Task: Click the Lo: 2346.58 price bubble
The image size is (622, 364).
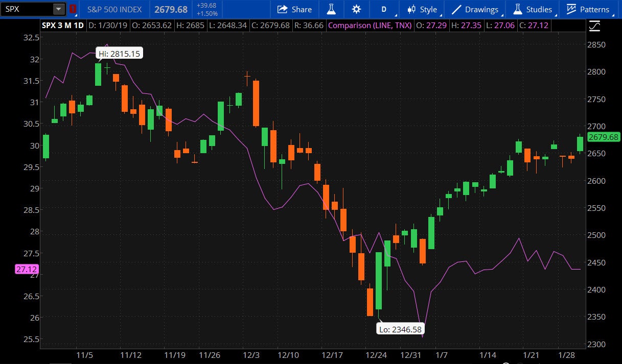Action: [400, 329]
